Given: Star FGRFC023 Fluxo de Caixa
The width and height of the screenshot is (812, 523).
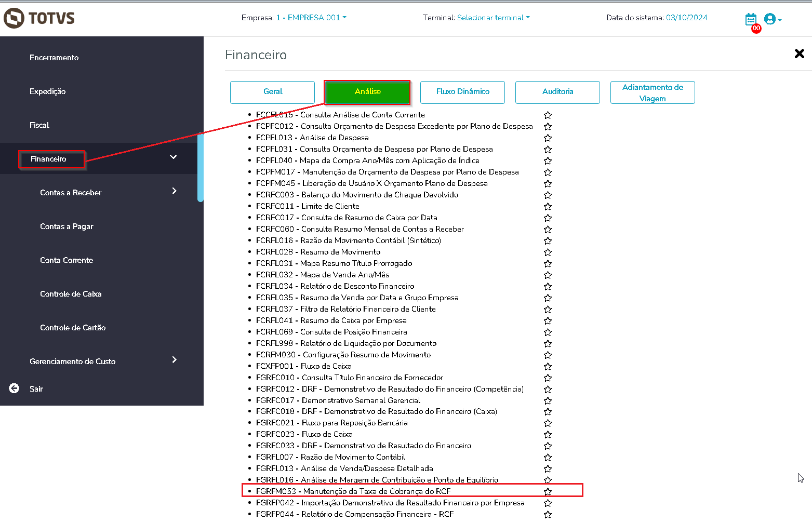Looking at the screenshot, I should click(x=548, y=435).
